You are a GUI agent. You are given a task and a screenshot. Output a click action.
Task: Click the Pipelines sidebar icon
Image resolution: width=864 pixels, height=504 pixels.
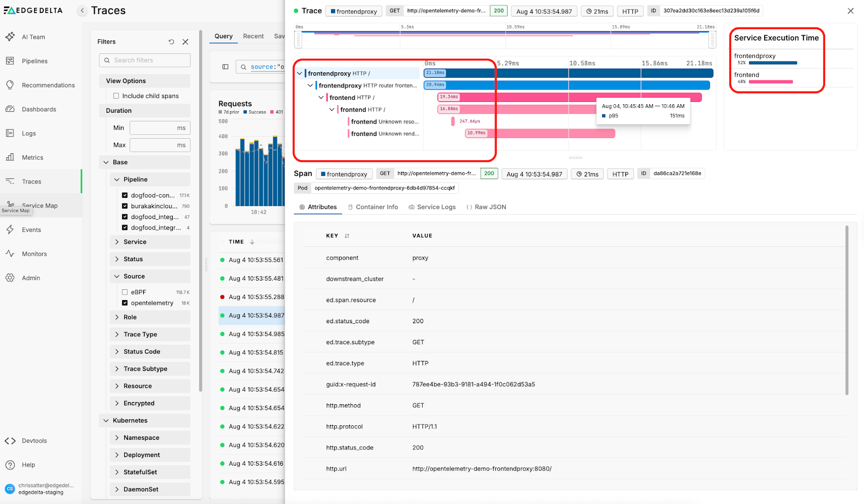click(x=10, y=61)
